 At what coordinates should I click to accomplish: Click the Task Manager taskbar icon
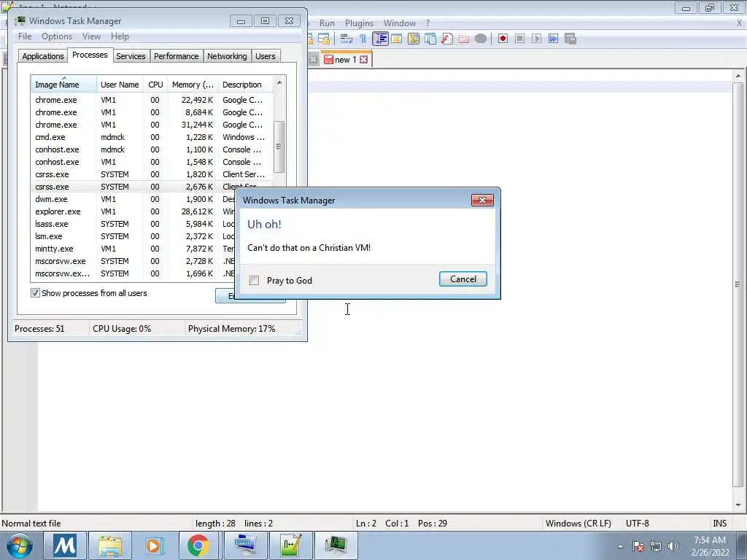[x=336, y=545]
